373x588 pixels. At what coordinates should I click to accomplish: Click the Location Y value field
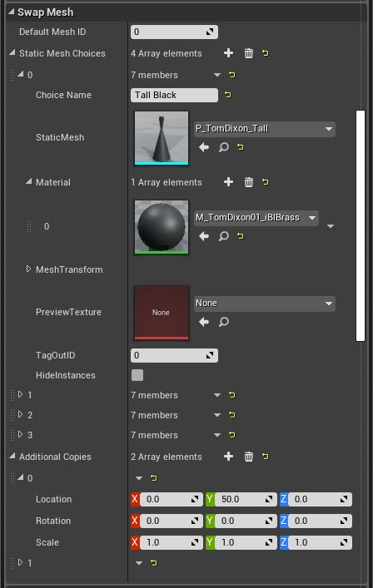241,499
